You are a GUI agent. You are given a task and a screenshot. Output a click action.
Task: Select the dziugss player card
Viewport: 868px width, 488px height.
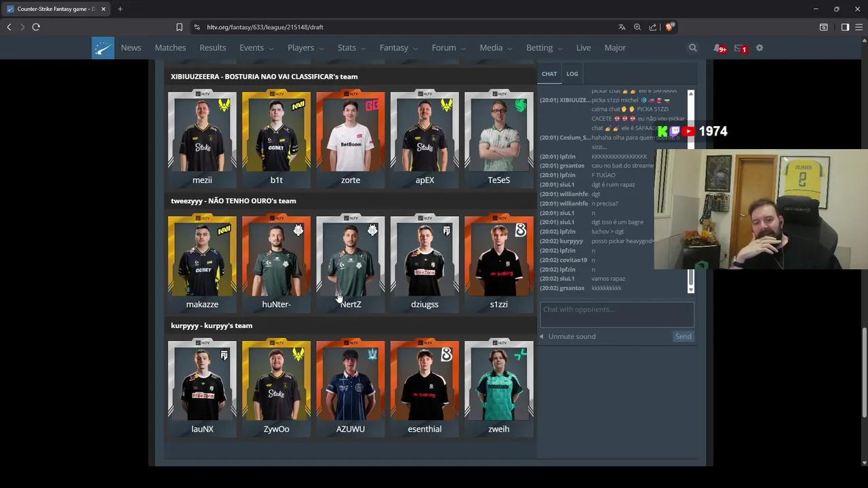coord(425,263)
